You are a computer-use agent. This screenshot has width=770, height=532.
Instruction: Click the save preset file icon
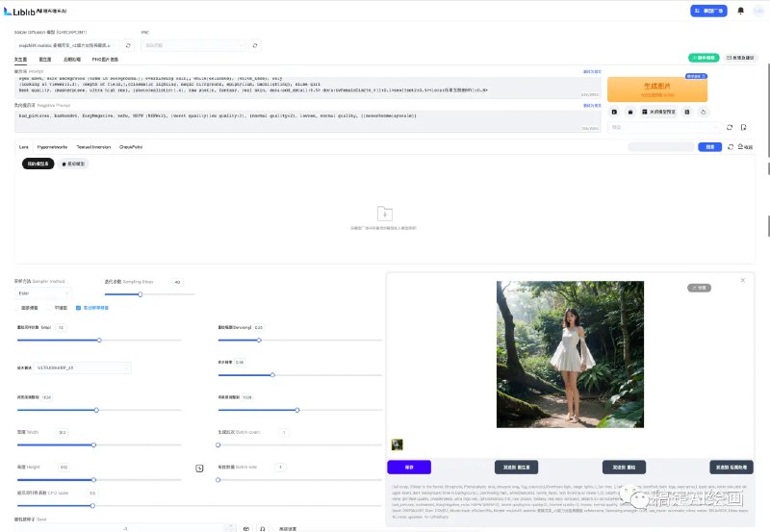click(x=743, y=127)
